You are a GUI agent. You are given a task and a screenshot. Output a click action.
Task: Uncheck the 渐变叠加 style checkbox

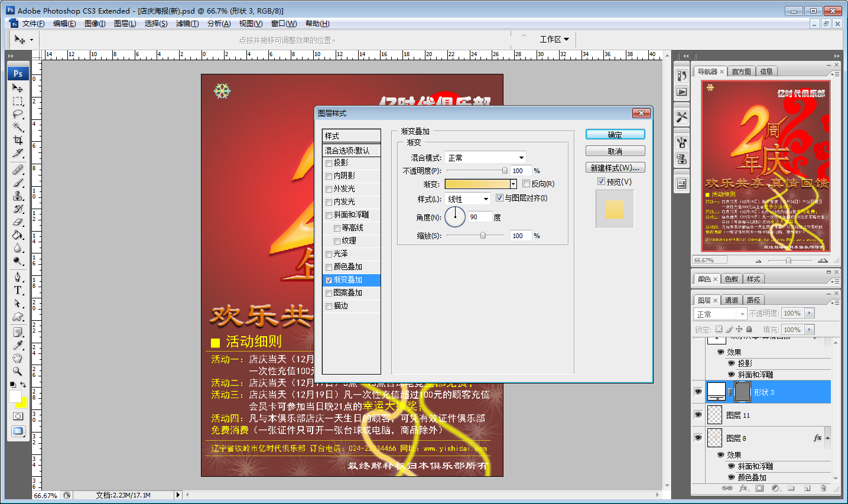tap(329, 280)
